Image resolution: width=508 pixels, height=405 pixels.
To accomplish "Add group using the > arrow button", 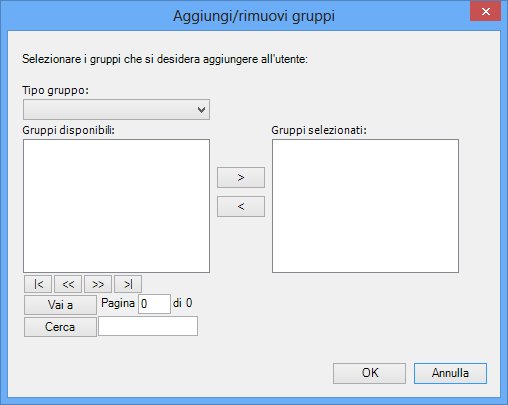I will pos(241,177).
